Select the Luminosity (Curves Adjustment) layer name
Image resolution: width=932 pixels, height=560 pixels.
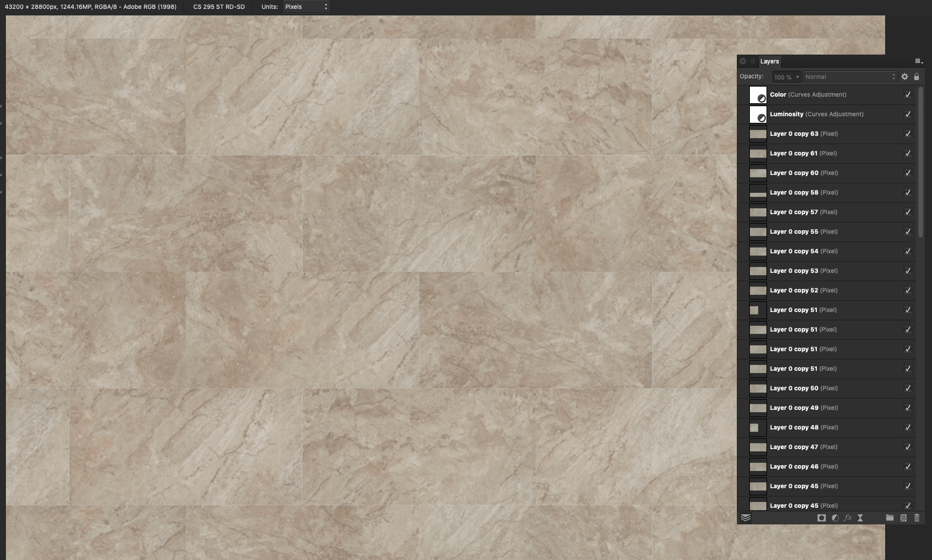pos(817,114)
